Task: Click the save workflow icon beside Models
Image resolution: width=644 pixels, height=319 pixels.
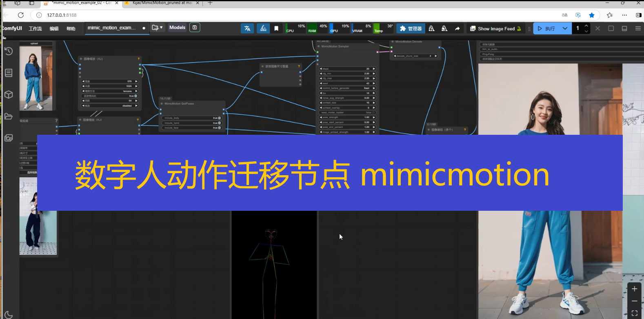Action: click(x=195, y=27)
